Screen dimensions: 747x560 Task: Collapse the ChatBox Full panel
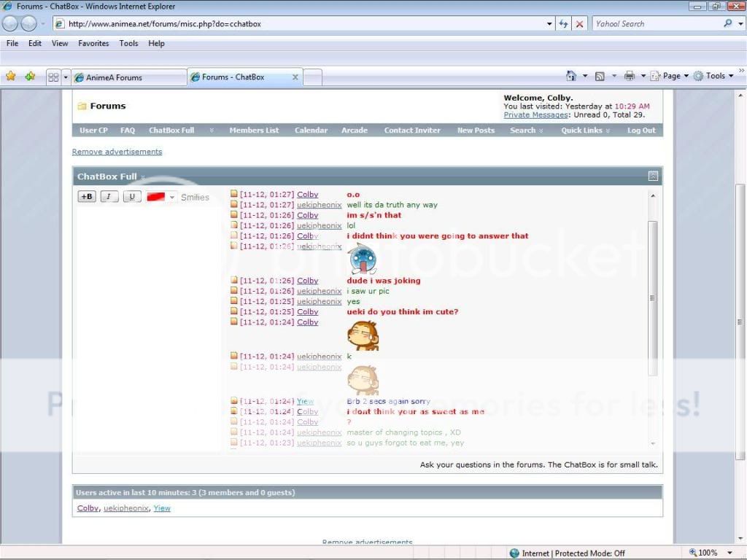tap(653, 176)
